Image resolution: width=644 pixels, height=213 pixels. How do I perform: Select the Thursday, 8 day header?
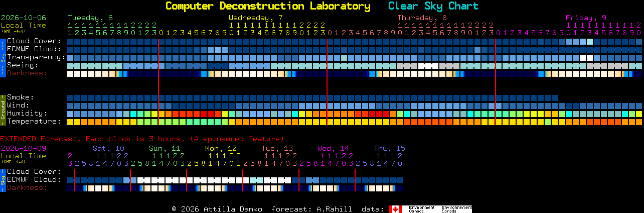(x=422, y=18)
